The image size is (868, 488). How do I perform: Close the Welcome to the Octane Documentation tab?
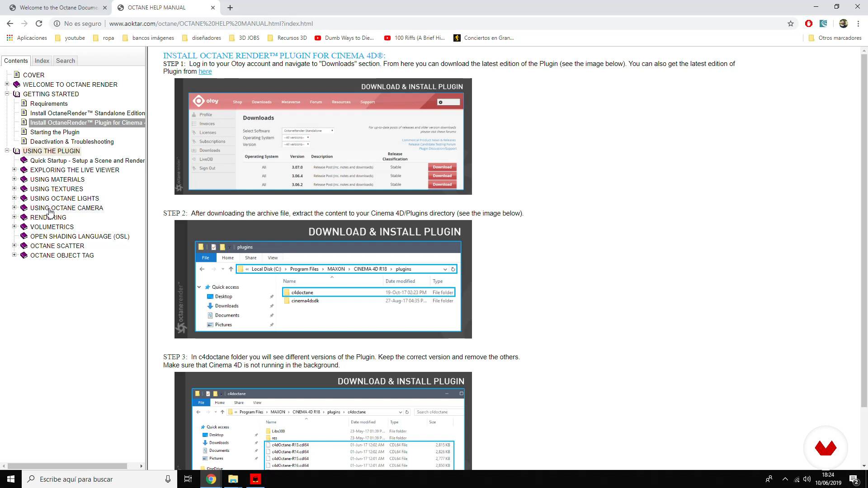pos(104,8)
